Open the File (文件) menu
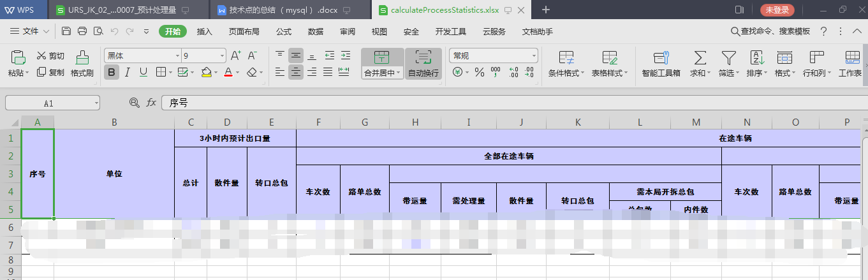Viewport: 868px width, 280px height. (30, 31)
